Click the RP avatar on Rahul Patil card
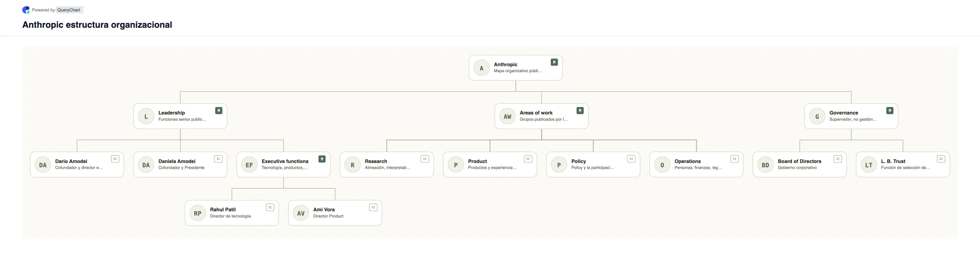This screenshot has height=261, width=980. (198, 213)
